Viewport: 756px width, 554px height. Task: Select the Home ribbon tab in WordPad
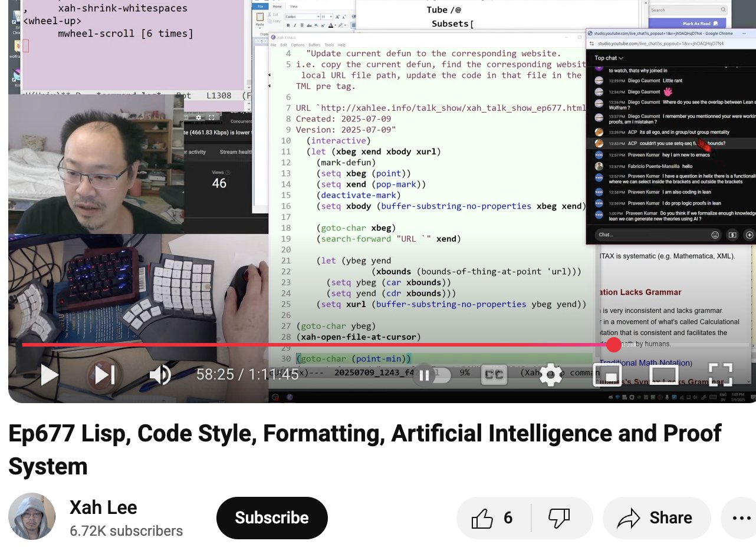pyautogui.click(x=277, y=6)
